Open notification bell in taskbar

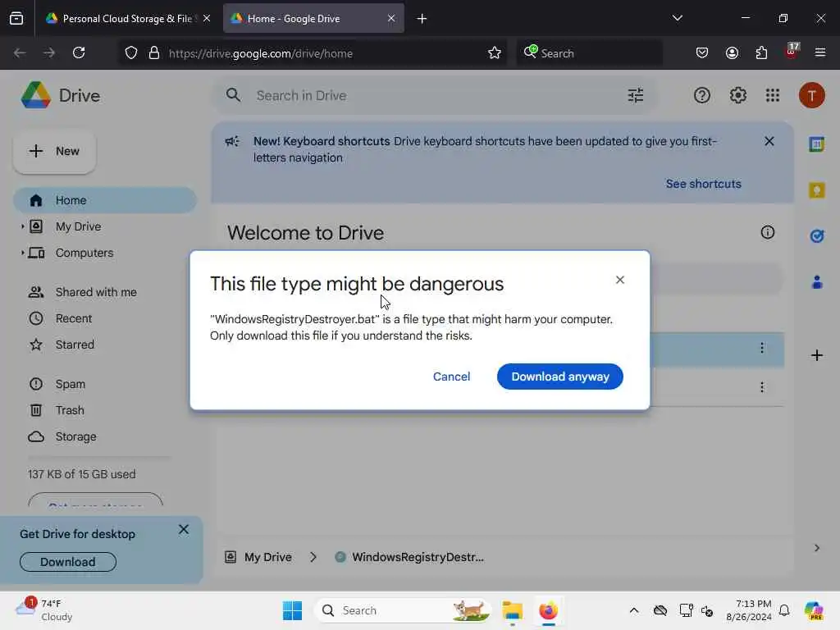(784, 610)
